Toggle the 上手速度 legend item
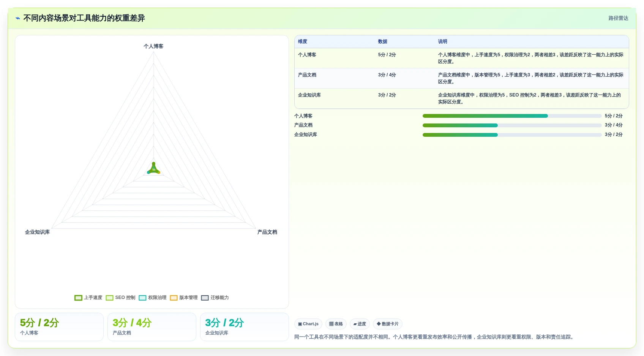Image resolution: width=644 pixels, height=356 pixels. click(x=88, y=297)
